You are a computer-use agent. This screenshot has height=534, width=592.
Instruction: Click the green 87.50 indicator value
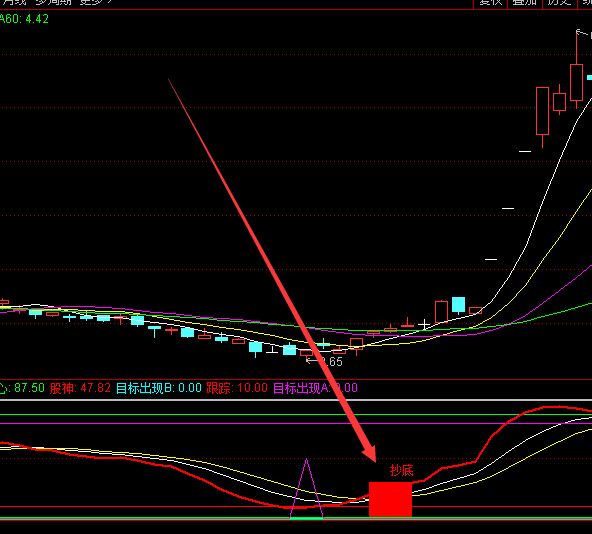click(x=29, y=388)
